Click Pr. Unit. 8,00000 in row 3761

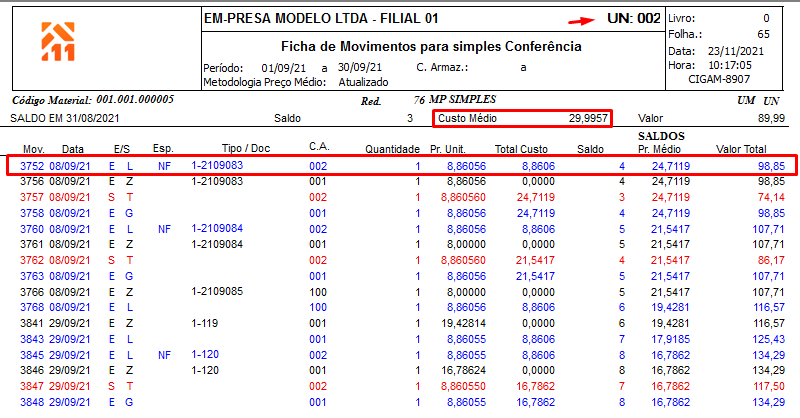466,244
